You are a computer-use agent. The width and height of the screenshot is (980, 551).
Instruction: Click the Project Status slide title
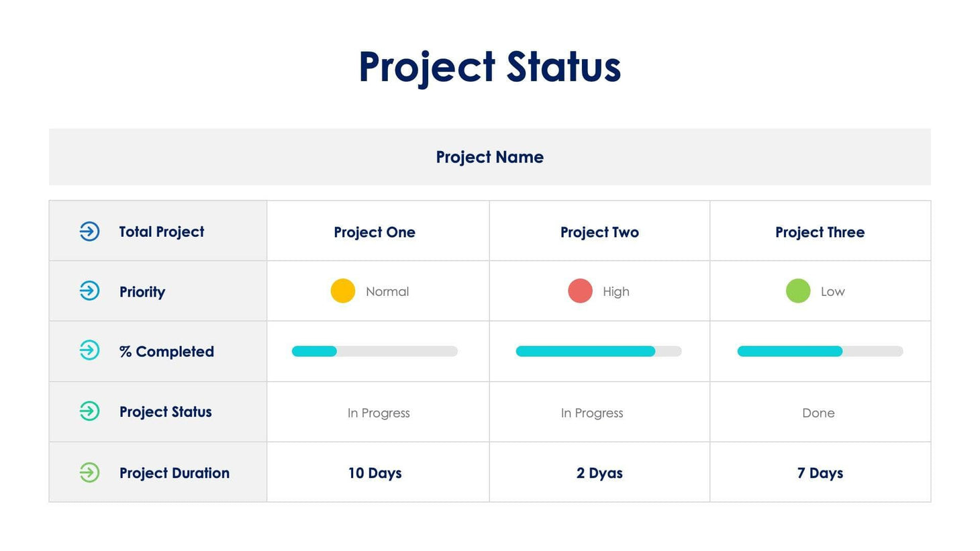[489, 67]
